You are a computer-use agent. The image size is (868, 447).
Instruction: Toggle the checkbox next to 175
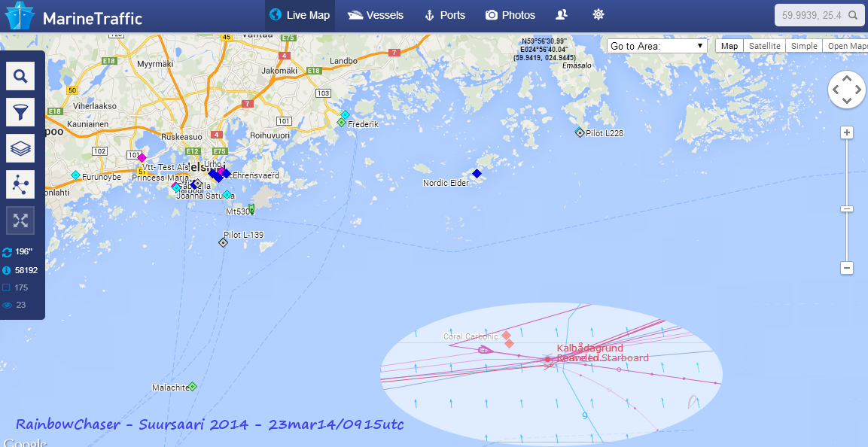point(7,287)
